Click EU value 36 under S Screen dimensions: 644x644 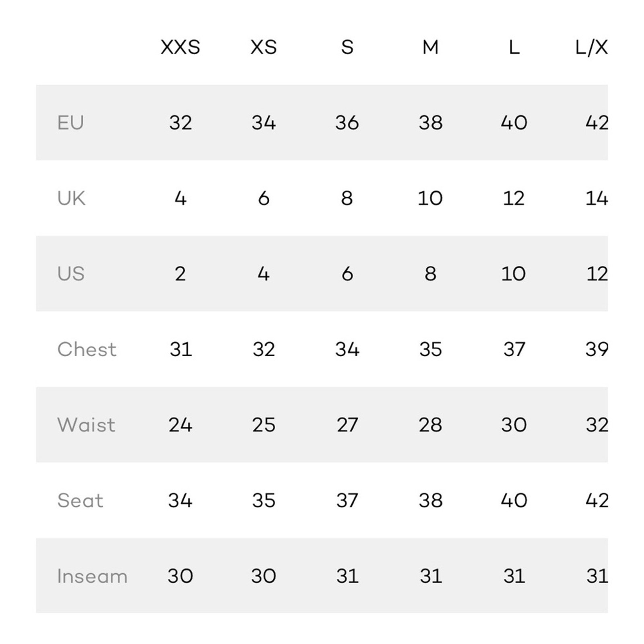[x=347, y=123]
